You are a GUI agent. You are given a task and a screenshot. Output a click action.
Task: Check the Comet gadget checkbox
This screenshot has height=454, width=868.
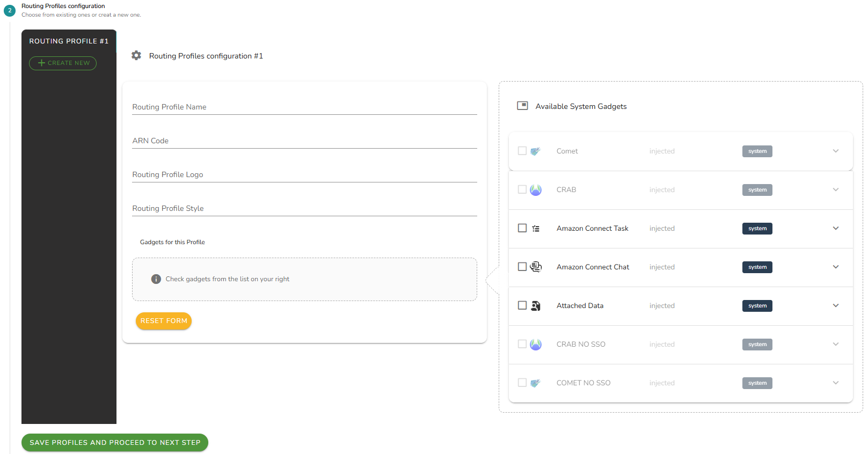[522, 151]
